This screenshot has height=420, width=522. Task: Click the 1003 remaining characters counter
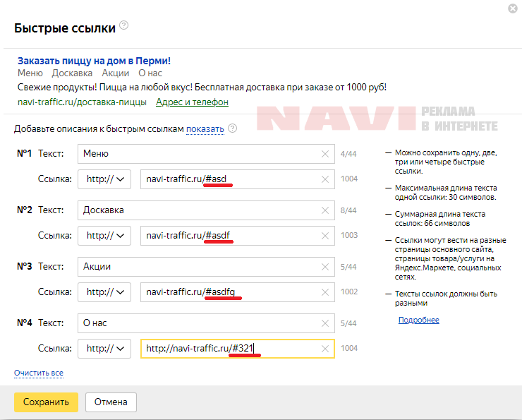coord(349,235)
